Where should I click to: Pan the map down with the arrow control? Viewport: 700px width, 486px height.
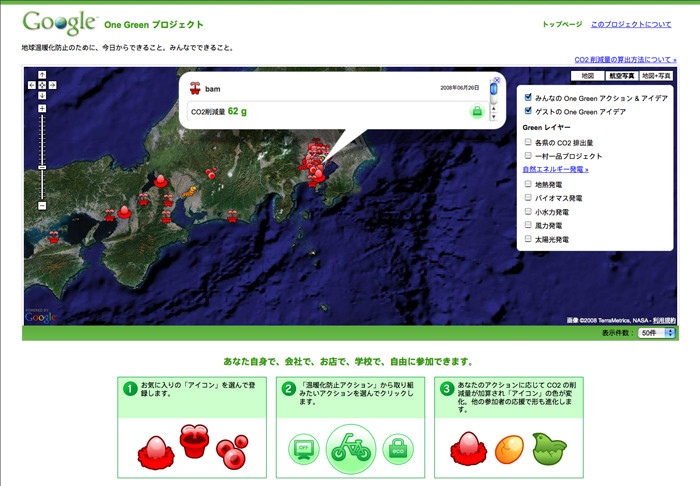(x=42, y=95)
